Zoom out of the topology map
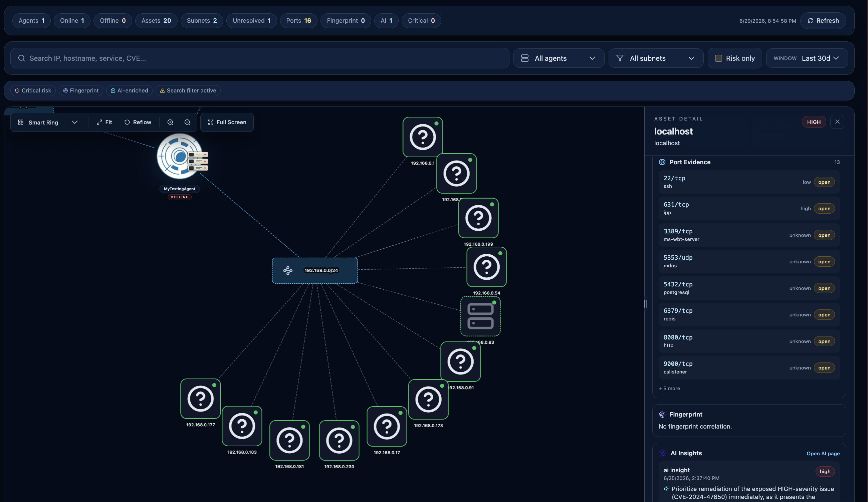868x502 pixels. [x=187, y=122]
